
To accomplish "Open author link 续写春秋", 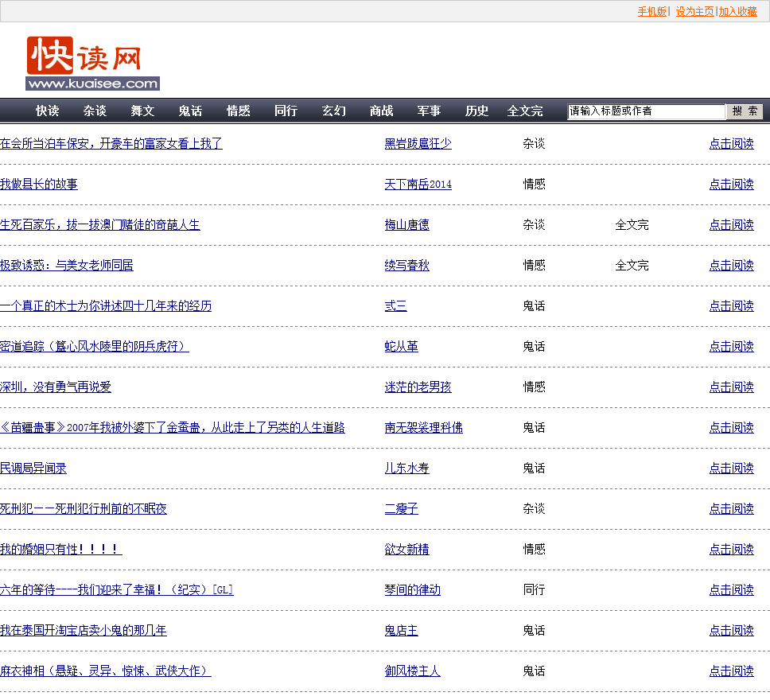I will pyautogui.click(x=406, y=265).
